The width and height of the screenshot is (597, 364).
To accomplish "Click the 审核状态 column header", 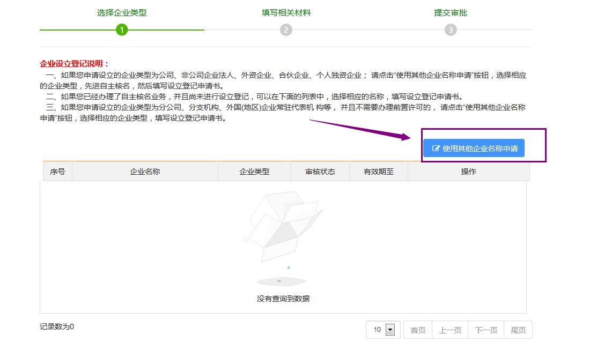I will pos(320,172).
